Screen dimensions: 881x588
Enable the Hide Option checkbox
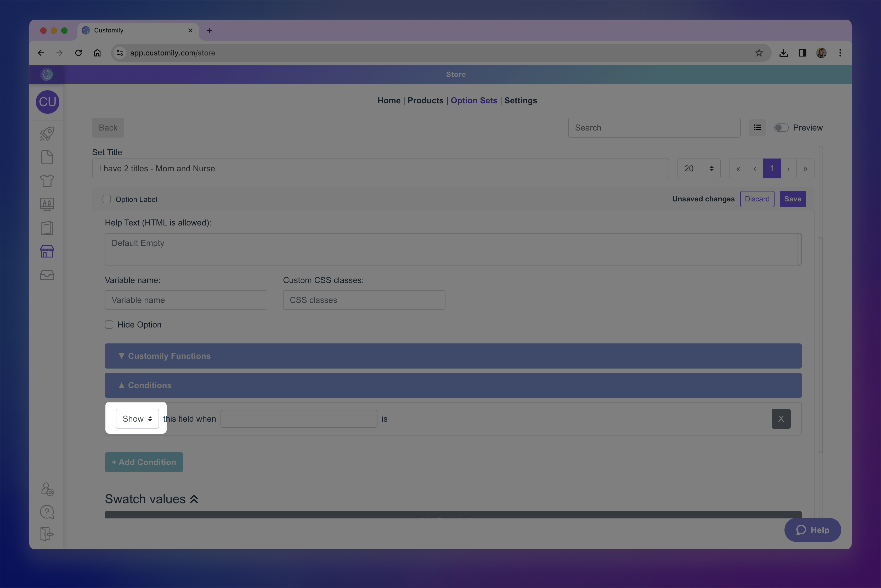tap(109, 325)
